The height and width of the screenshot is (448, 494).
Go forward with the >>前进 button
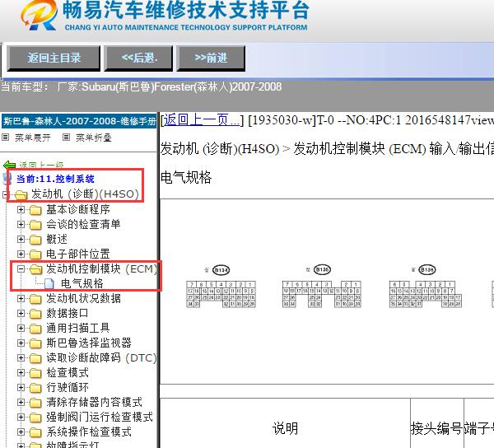point(211,58)
